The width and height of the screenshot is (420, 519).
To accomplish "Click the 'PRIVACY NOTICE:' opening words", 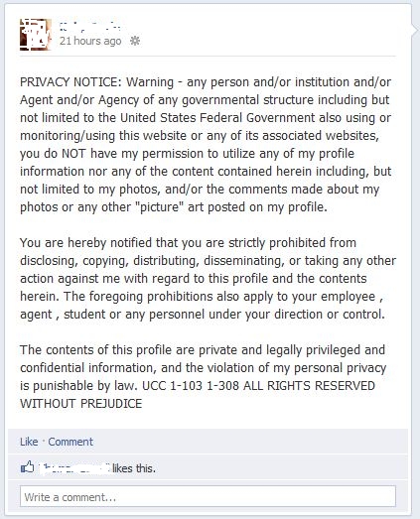I will [70, 81].
